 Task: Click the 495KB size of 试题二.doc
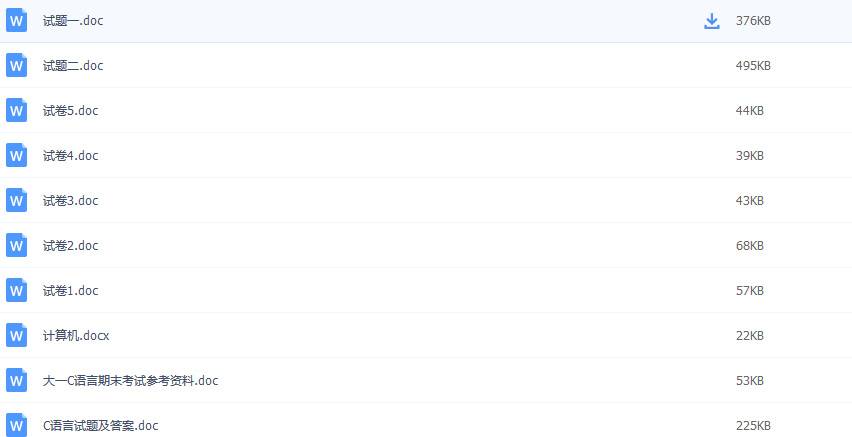coord(753,66)
